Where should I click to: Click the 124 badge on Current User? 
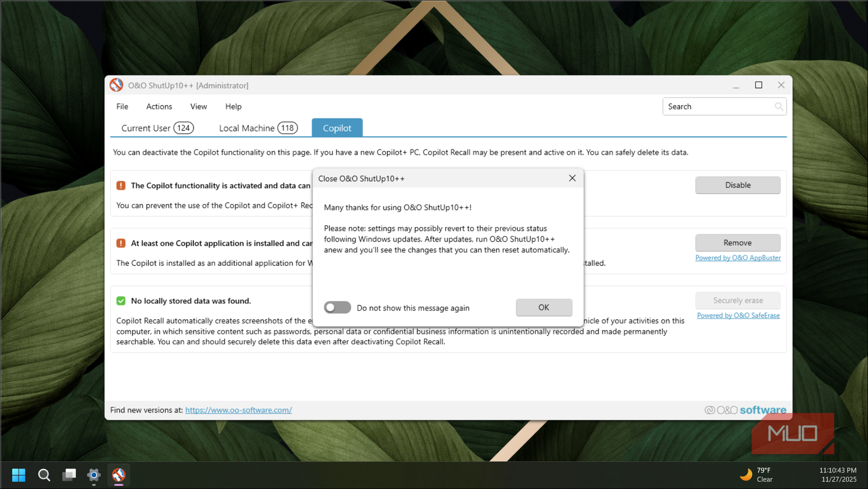184,128
